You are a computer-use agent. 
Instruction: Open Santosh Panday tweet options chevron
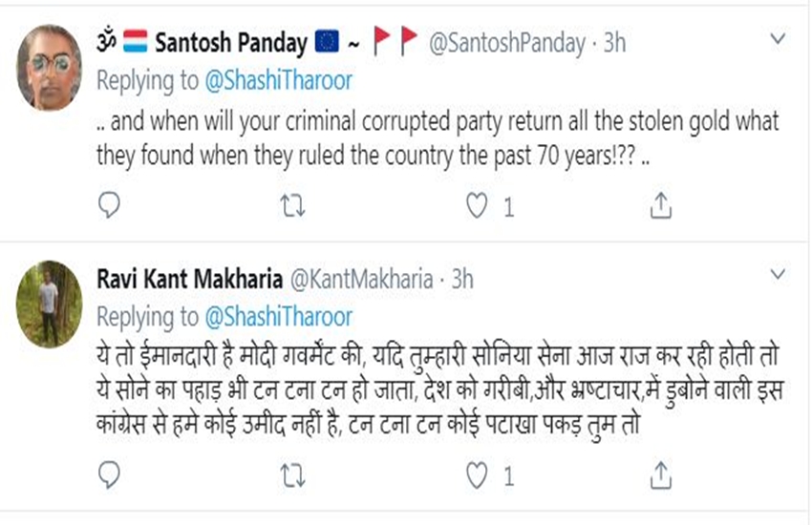779,40
